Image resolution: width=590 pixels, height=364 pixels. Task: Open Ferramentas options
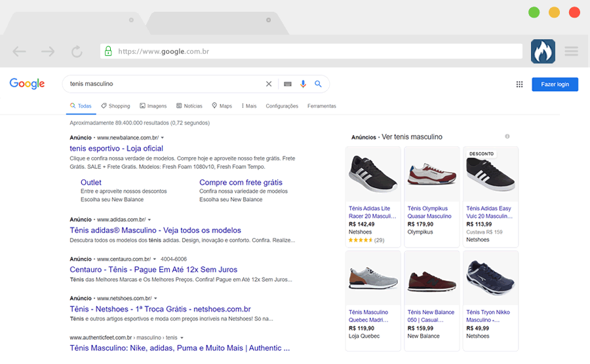click(322, 106)
